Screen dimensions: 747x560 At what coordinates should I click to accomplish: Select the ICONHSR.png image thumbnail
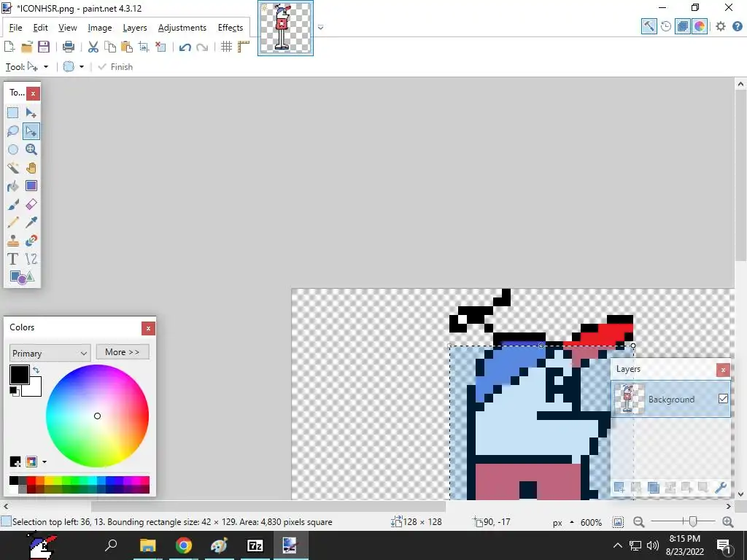(x=285, y=28)
